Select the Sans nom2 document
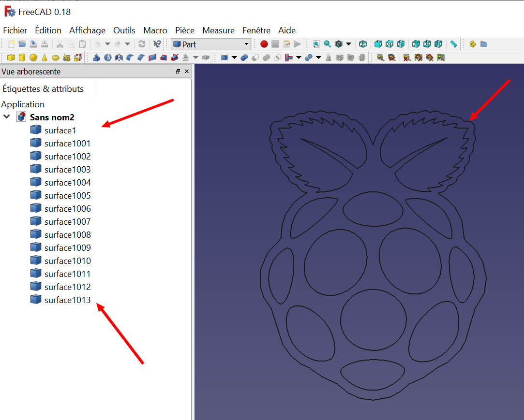This screenshot has height=420, width=524. 52,117
